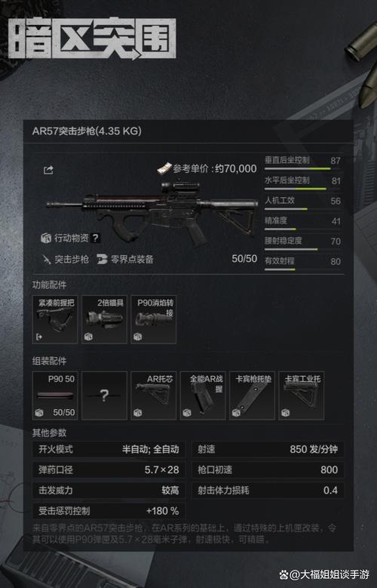Click the cash icon beside 参考单价
The image size is (377, 588).
coord(164,169)
